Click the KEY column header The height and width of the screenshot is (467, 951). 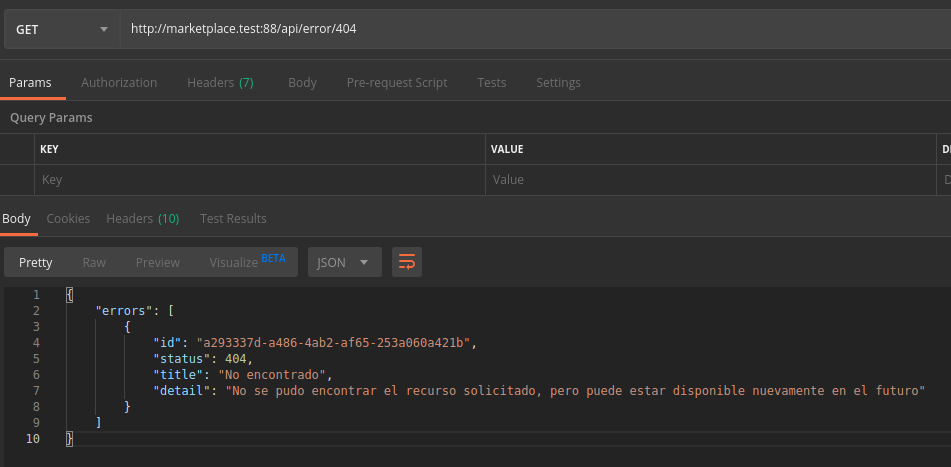[x=49, y=149]
